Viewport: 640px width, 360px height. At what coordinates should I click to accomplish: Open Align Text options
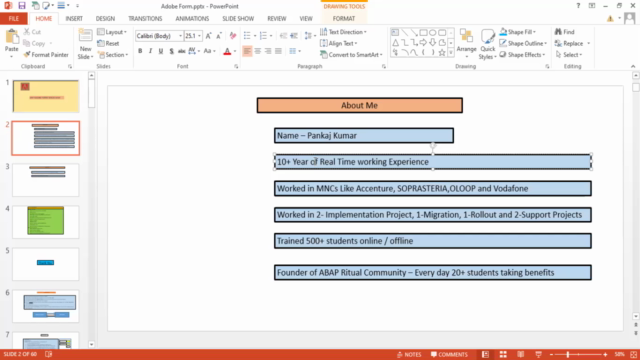pos(339,43)
